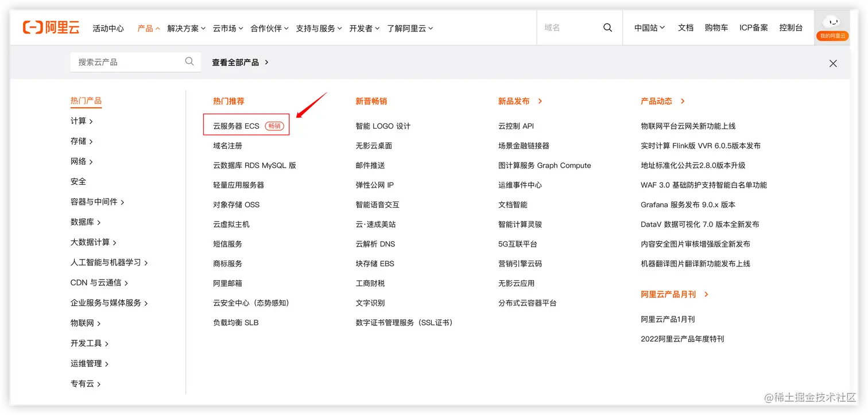
Task: Click 畅销 badge next to ECS
Action: point(274,126)
